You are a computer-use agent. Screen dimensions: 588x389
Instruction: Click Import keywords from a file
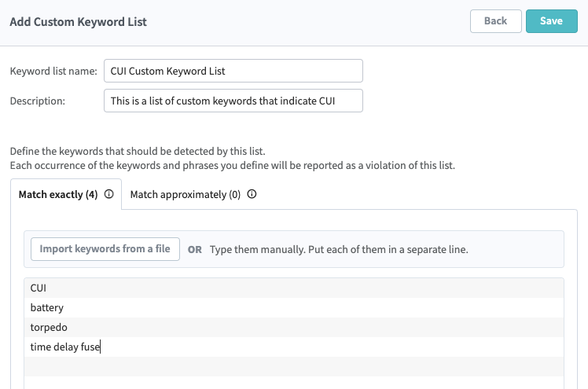(x=105, y=249)
